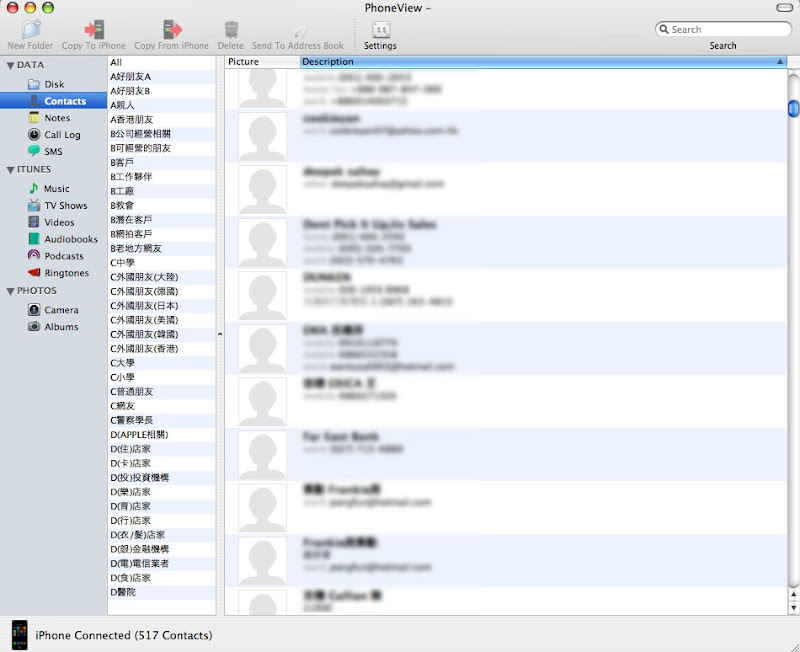
Task: Click the toolbar toggle pill button
Action: point(784,8)
